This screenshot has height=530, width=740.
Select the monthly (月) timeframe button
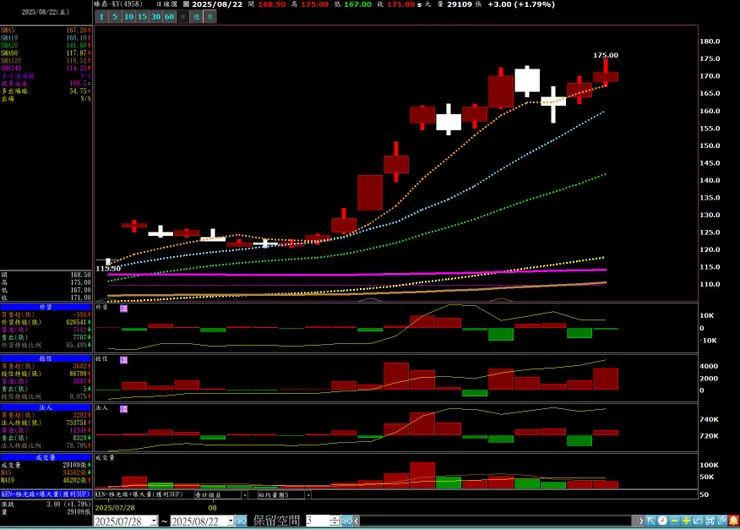click(x=210, y=17)
